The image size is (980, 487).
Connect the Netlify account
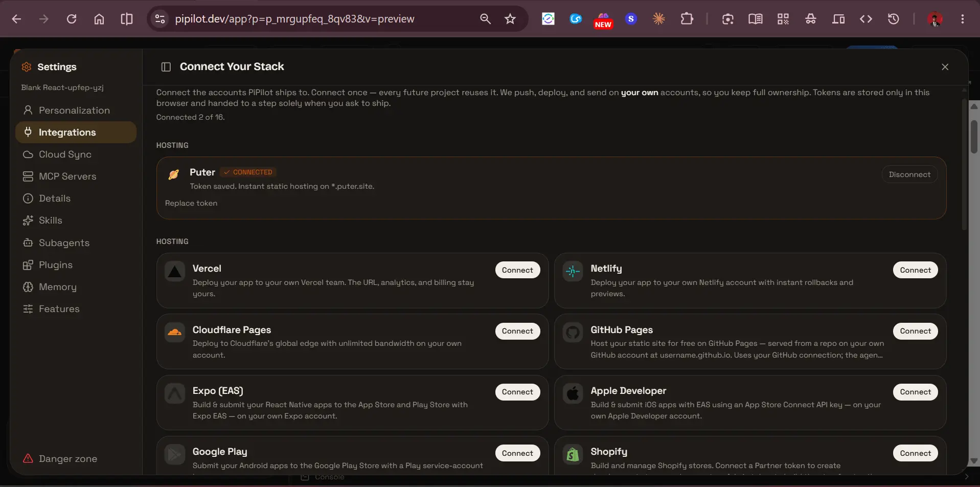click(915, 270)
